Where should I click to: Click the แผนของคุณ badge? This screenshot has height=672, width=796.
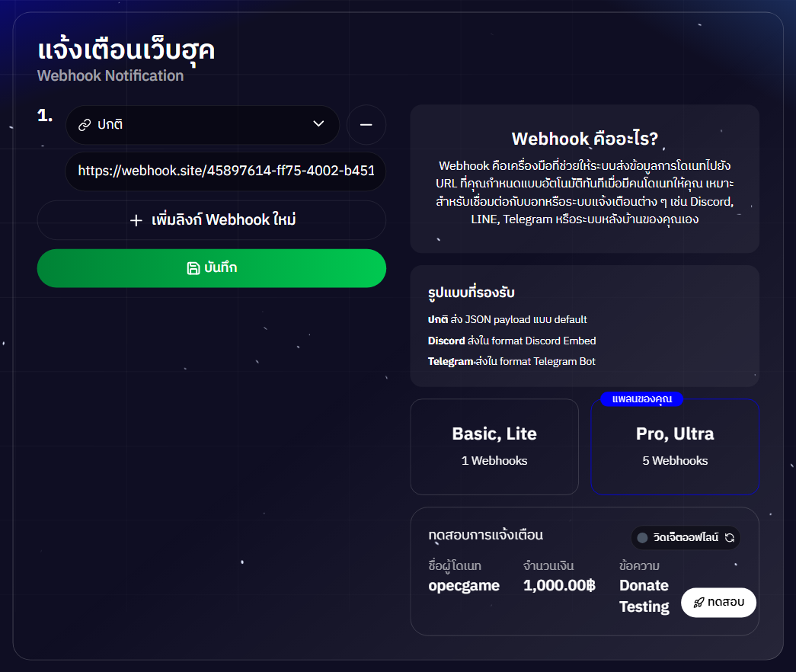pyautogui.click(x=641, y=399)
